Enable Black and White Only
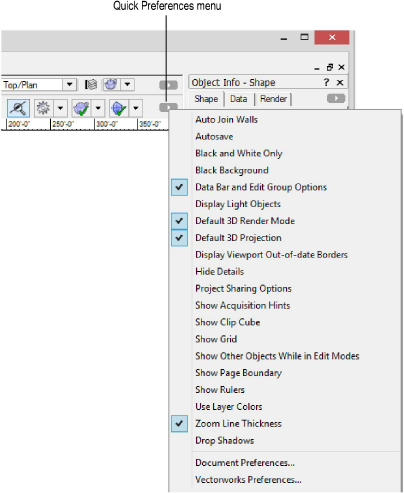The image size is (404, 493). (x=285, y=153)
